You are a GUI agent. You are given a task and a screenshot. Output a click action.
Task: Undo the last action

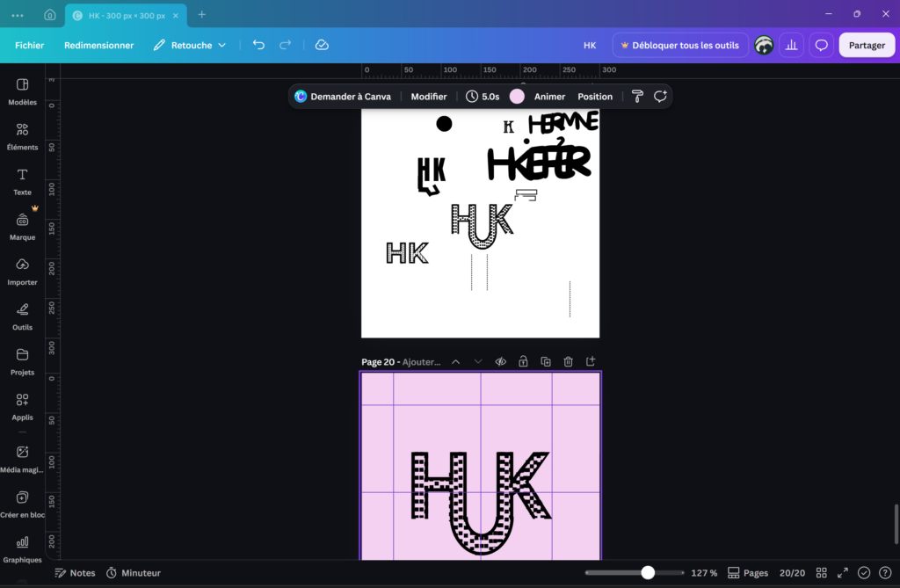tap(259, 45)
